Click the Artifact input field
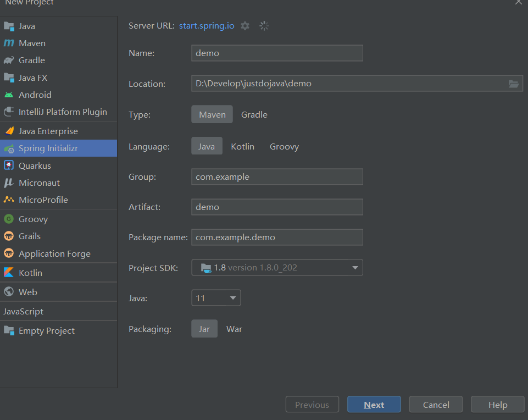This screenshot has width=528, height=420. pyautogui.click(x=277, y=207)
